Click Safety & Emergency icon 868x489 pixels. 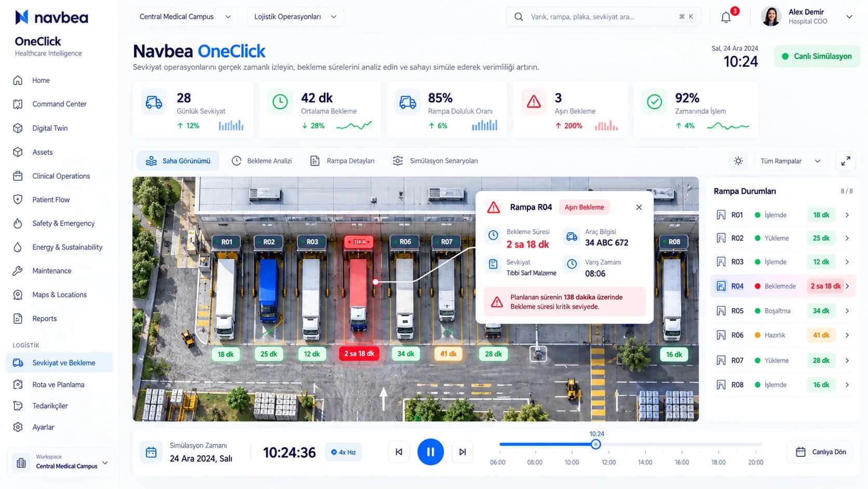(18, 223)
